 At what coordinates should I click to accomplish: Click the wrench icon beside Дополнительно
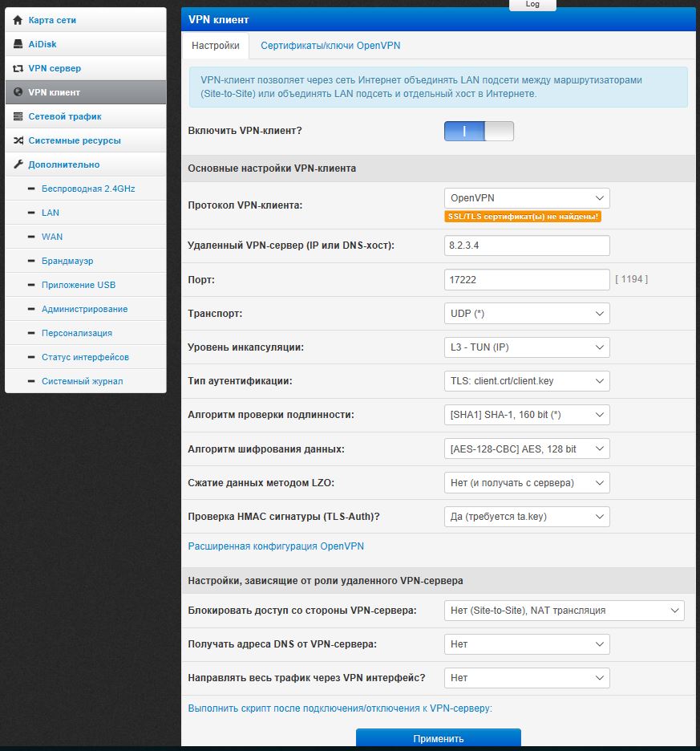pyautogui.click(x=18, y=164)
